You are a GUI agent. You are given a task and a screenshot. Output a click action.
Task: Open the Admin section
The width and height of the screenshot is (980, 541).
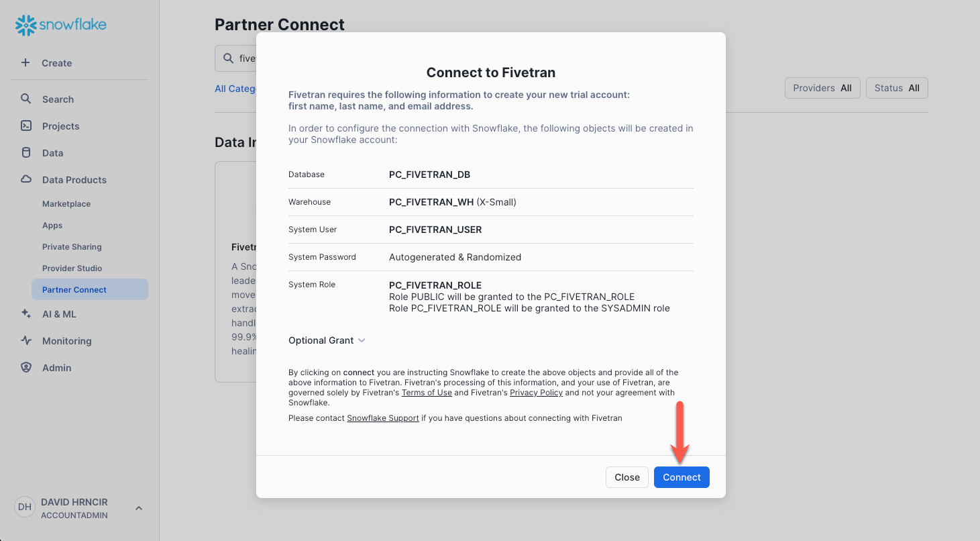[56, 367]
